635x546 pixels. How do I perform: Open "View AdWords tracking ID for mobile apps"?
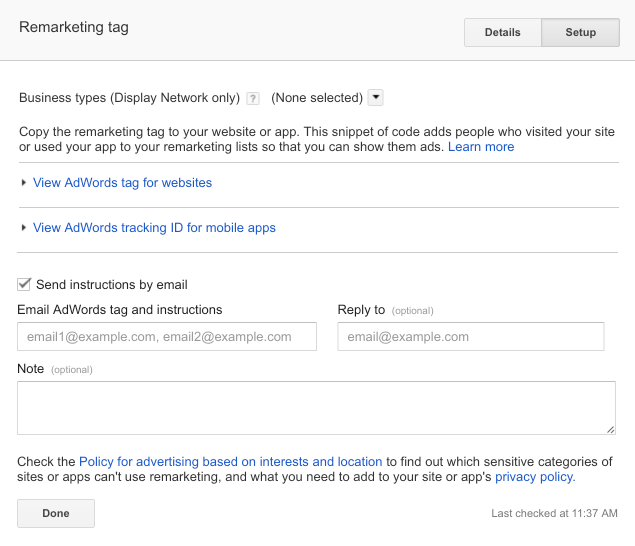pos(154,228)
